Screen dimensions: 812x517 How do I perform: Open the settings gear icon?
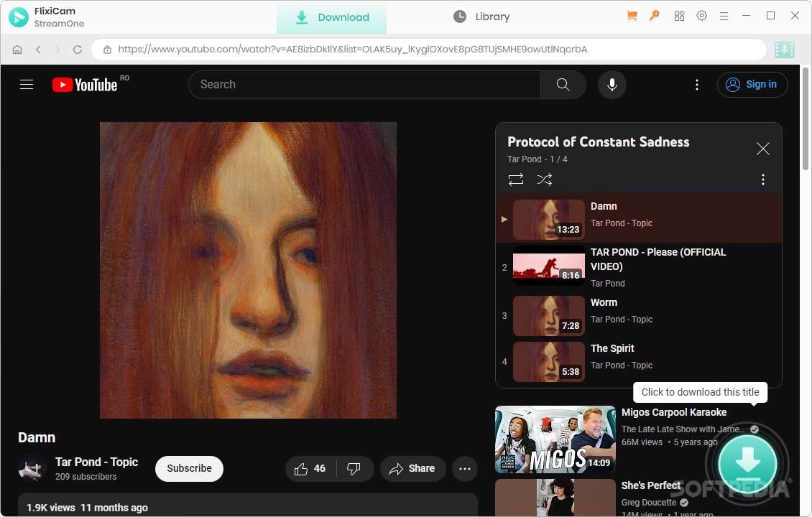(x=701, y=16)
